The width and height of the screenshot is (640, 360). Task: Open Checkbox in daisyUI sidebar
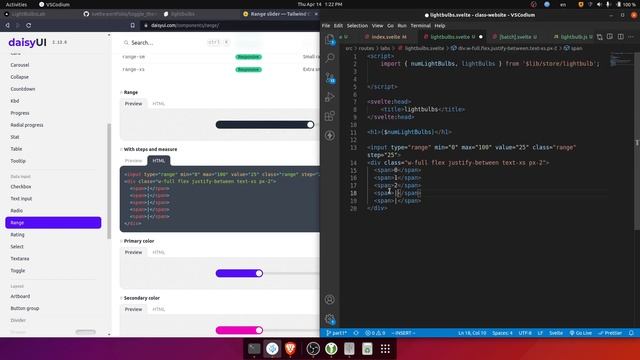(x=21, y=187)
